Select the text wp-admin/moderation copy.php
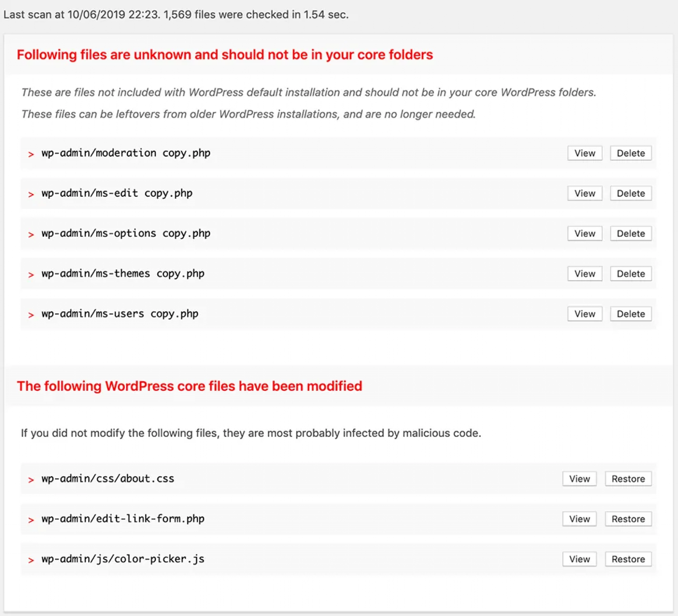Viewport: 678px width, 616px height. pyautogui.click(x=126, y=153)
